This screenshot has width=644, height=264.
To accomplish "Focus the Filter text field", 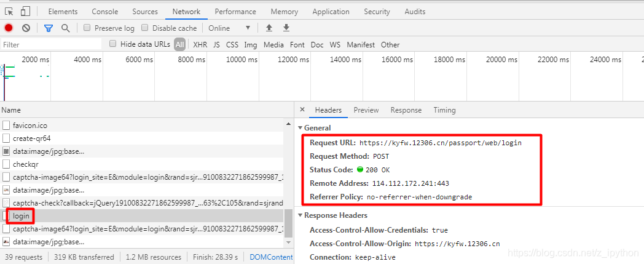I will pos(51,44).
